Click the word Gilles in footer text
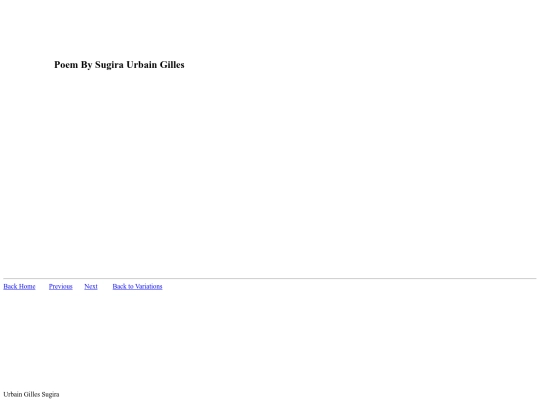The height and width of the screenshot is (405, 540). coord(32,394)
